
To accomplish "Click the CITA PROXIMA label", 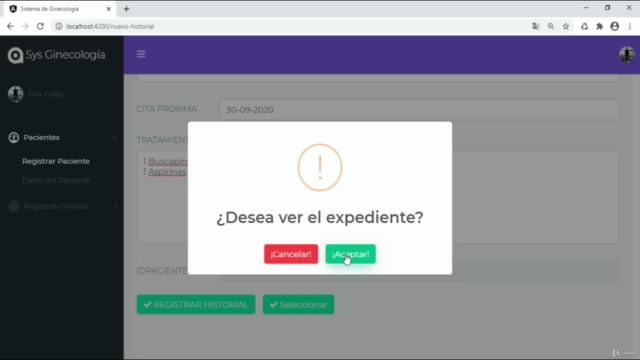I will click(167, 109).
